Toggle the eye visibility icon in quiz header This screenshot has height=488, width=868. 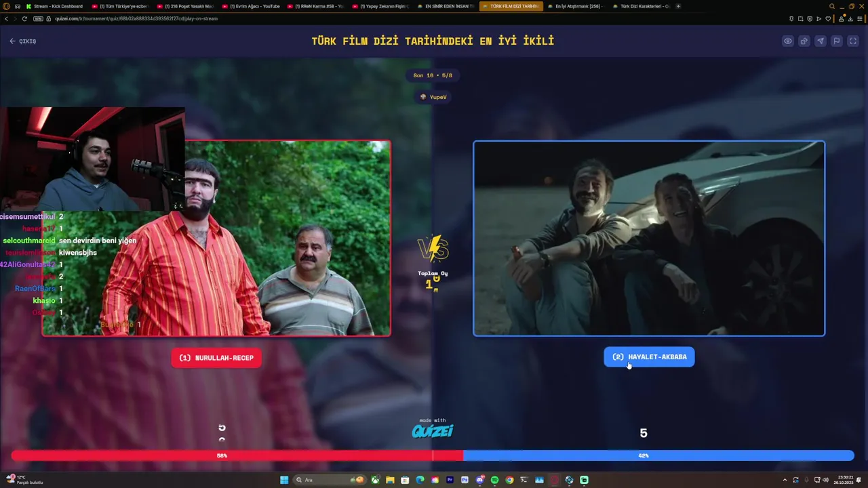[x=787, y=41]
